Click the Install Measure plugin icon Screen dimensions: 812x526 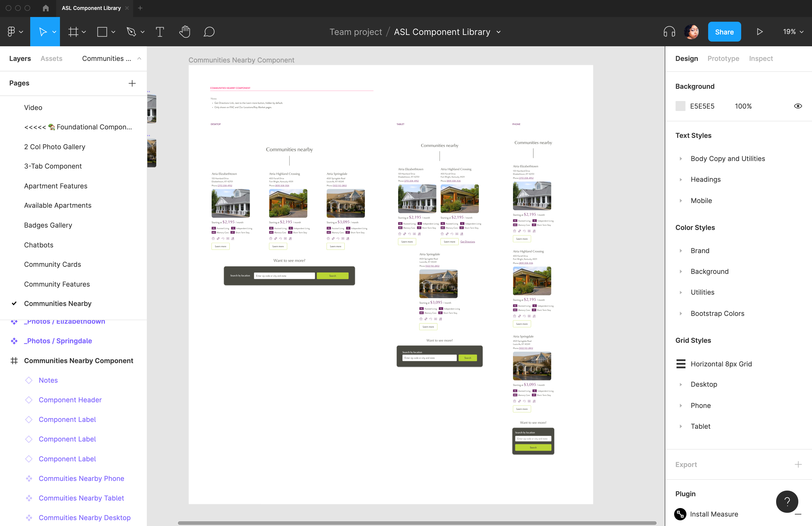click(x=680, y=514)
